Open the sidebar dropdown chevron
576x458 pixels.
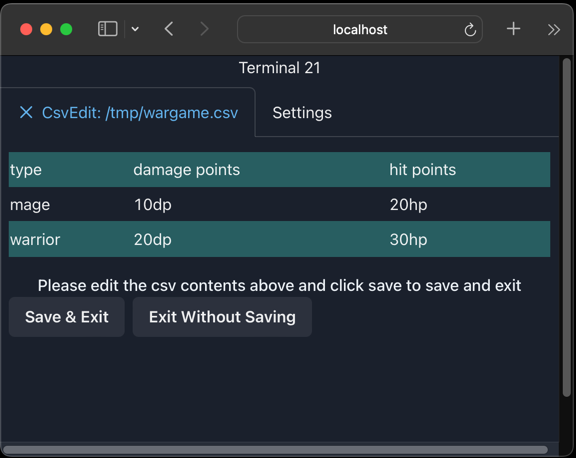[135, 29]
